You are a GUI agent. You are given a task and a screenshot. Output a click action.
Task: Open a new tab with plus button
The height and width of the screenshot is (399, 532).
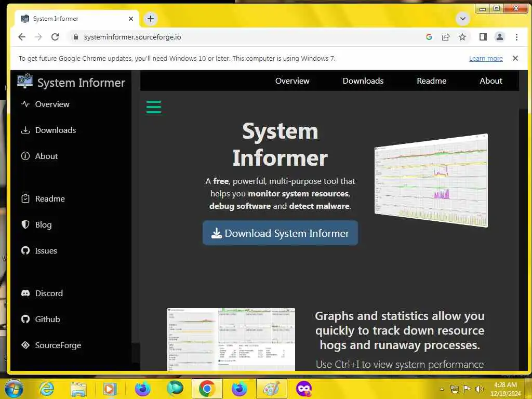(151, 19)
